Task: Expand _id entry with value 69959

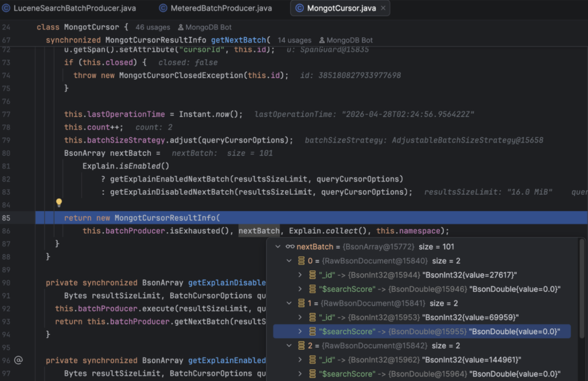Action: 300,318
